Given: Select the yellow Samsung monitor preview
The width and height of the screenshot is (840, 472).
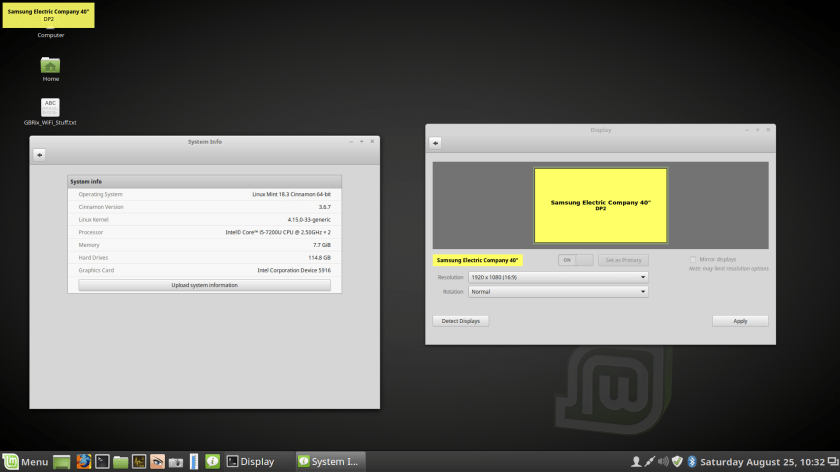Looking at the screenshot, I should coord(600,205).
